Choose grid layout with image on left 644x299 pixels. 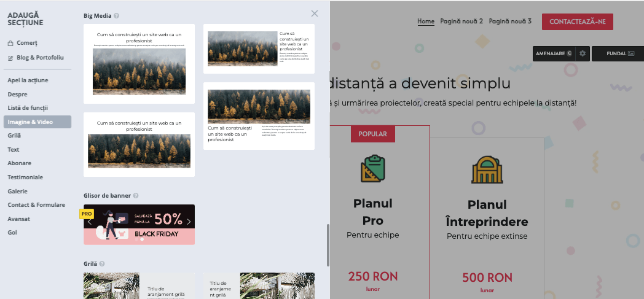(139, 286)
